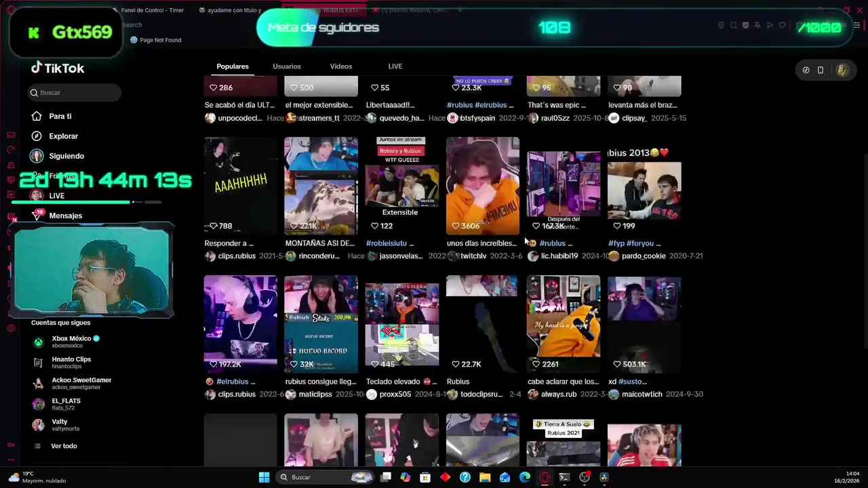This screenshot has width=868, height=488.
Task: Visit always.rub user profile link
Action: tap(559, 394)
